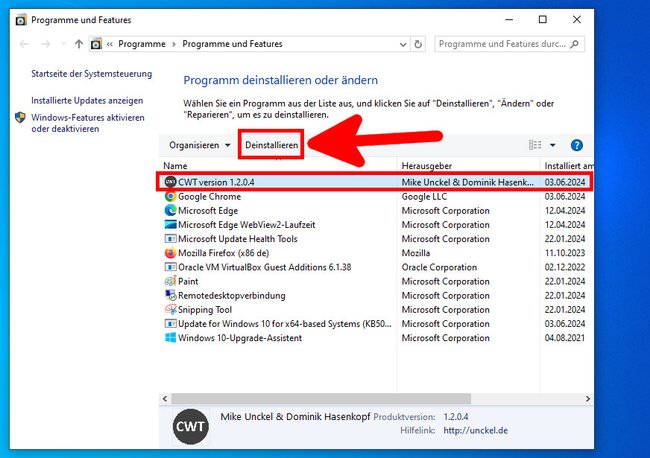Image resolution: width=650 pixels, height=458 pixels.
Task: Open http://unckel.de help link
Action: point(475,431)
